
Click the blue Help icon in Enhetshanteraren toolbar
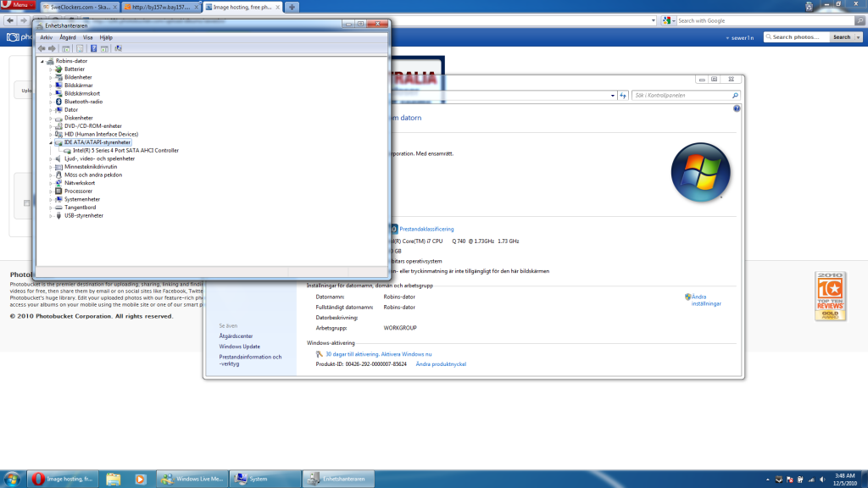pyautogui.click(x=93, y=48)
